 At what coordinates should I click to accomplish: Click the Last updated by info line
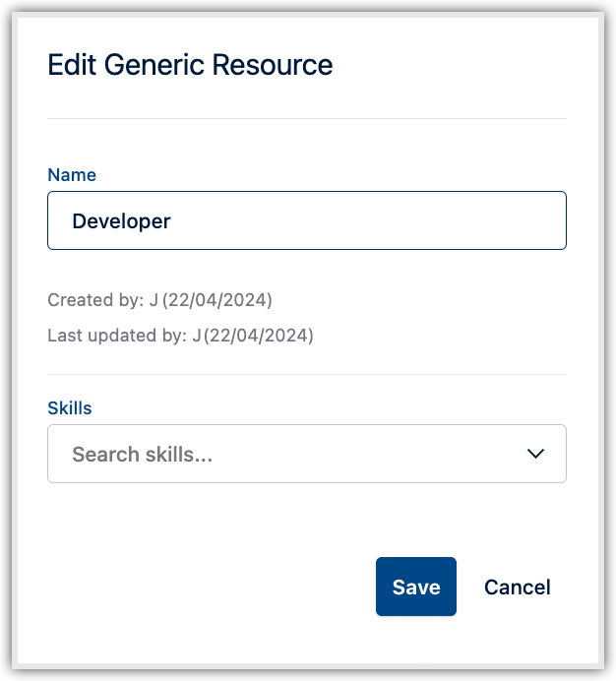(180, 336)
